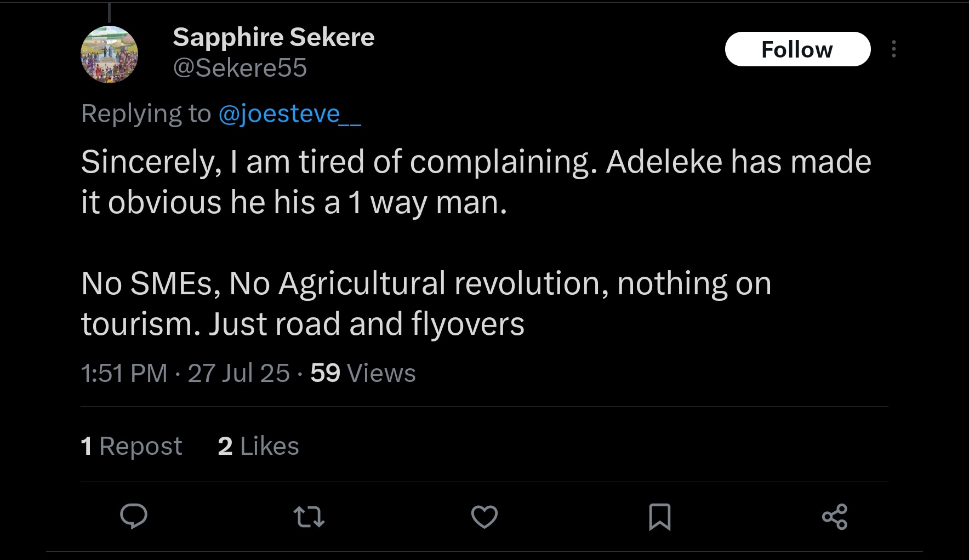Screen dimensions: 969x560
Task: Open the @joesteve__ mention link
Action: (289, 114)
